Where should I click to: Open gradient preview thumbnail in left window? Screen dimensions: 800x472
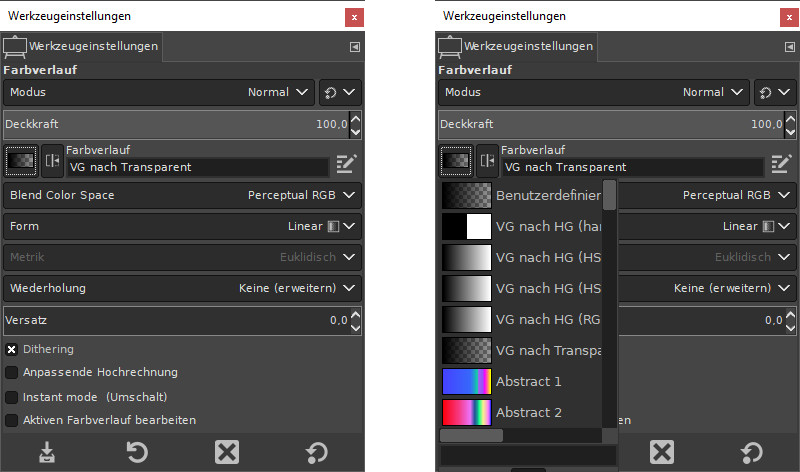point(21,161)
